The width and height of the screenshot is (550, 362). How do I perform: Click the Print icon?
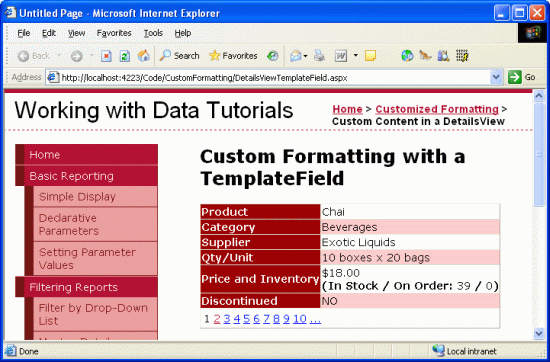319,55
